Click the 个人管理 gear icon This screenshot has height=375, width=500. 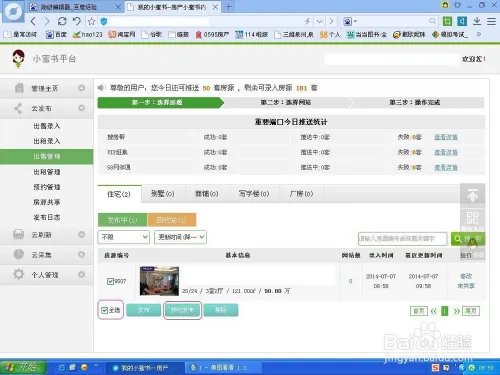(19, 274)
